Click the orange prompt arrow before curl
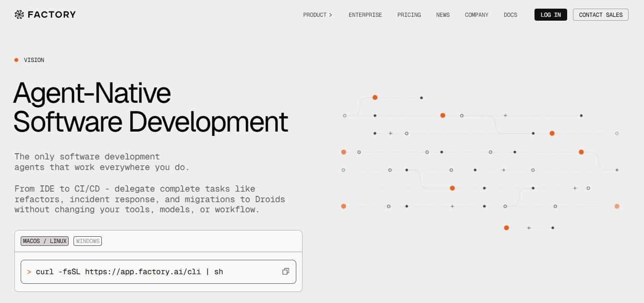This screenshot has height=303, width=644. click(x=29, y=272)
